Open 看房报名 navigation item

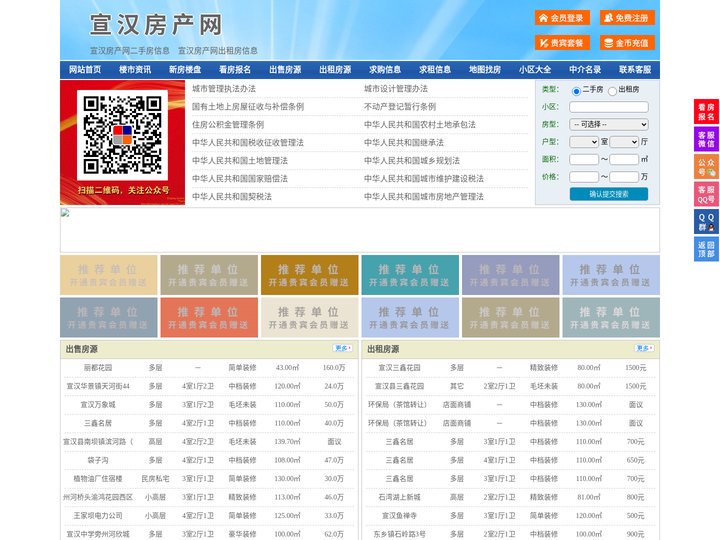point(235,70)
